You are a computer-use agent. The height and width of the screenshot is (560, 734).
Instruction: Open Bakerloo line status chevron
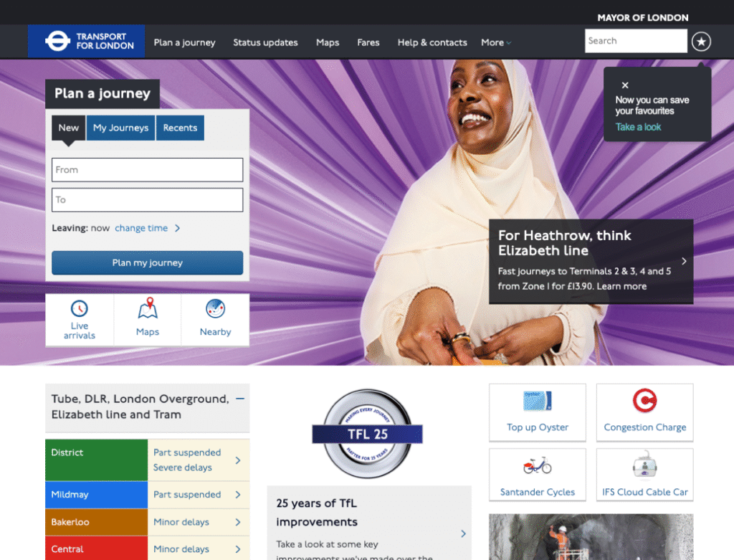[x=238, y=522]
